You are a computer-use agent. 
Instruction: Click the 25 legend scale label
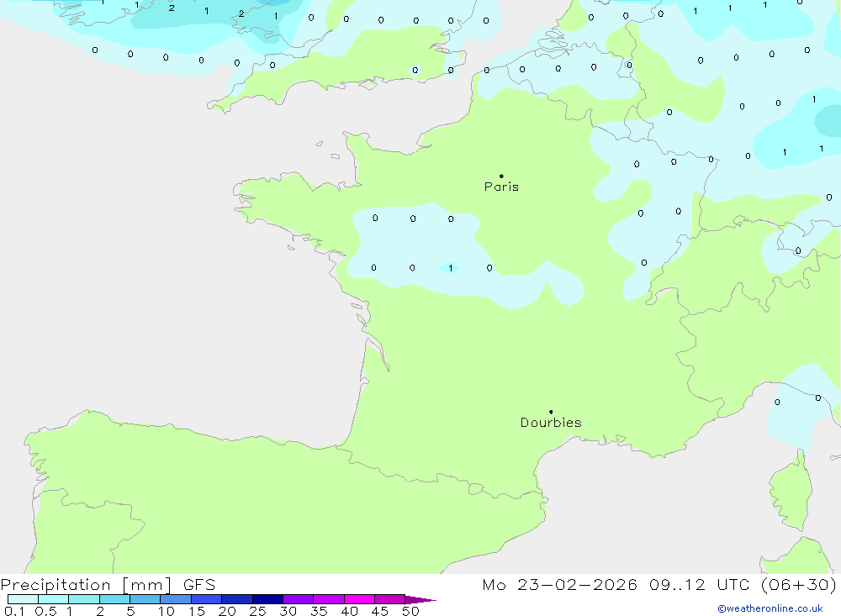tap(258, 611)
